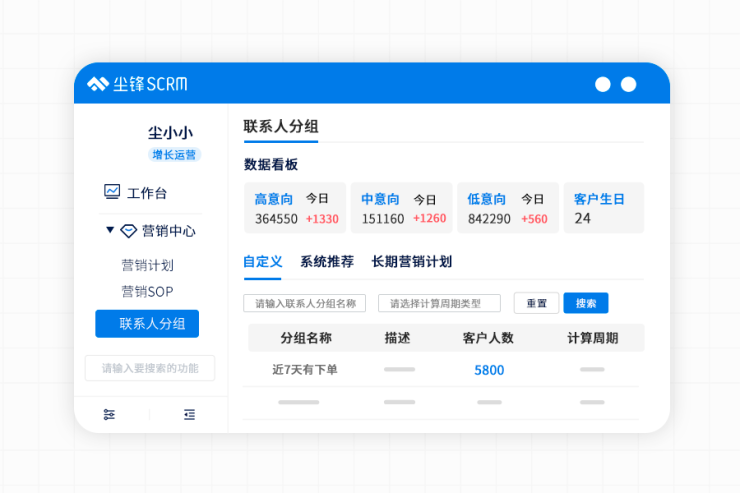The image size is (740, 493).
Task: Open the filter settings sliders icon
Action: click(x=109, y=414)
